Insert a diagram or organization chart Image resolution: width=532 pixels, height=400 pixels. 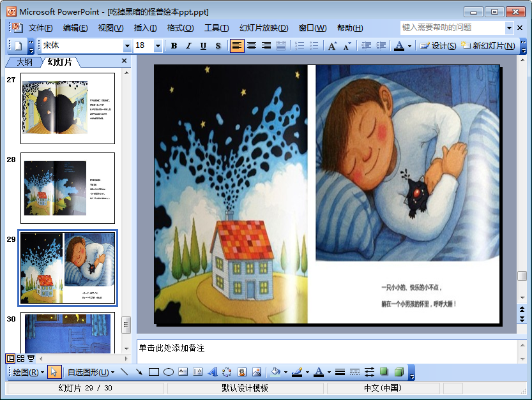[227, 372]
